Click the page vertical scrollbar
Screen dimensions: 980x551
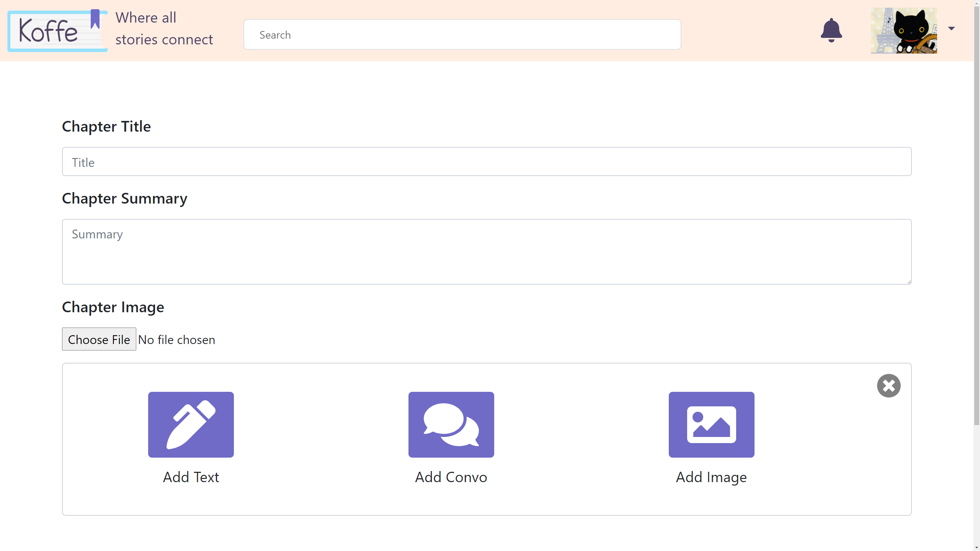click(977, 216)
